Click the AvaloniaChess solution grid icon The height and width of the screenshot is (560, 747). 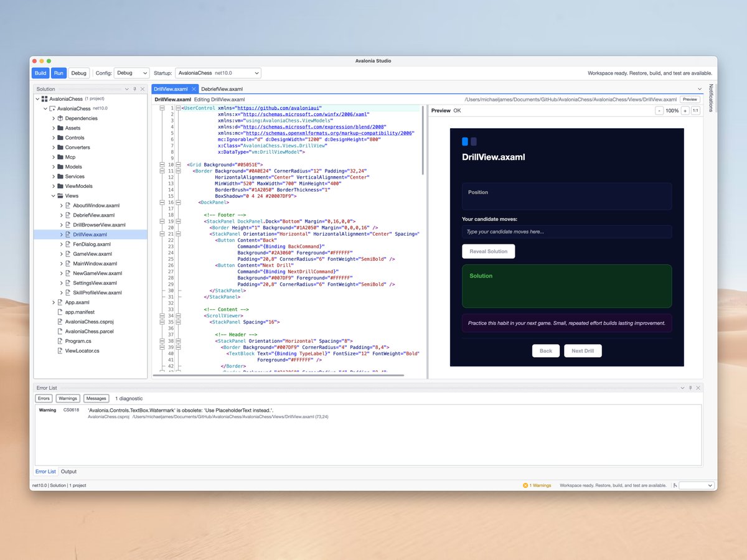(45, 99)
